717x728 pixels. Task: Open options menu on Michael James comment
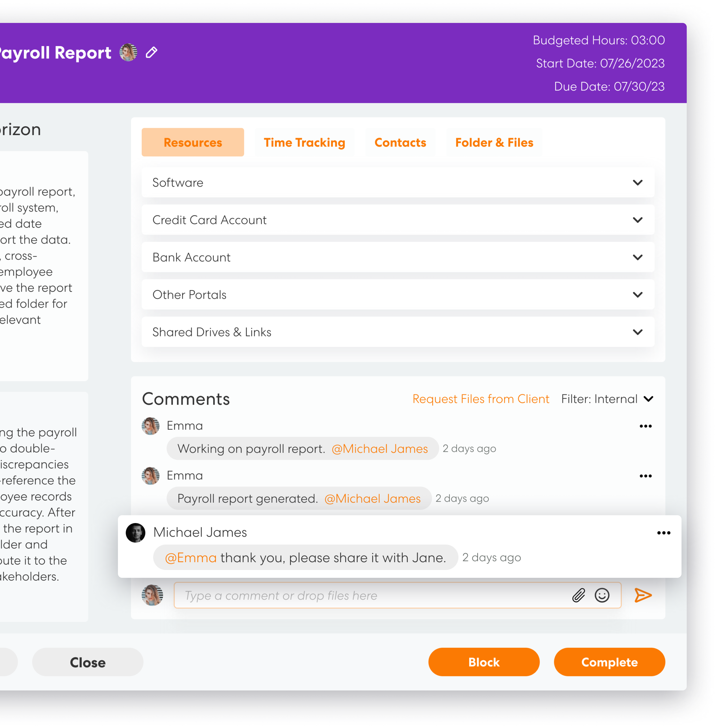pos(664,533)
